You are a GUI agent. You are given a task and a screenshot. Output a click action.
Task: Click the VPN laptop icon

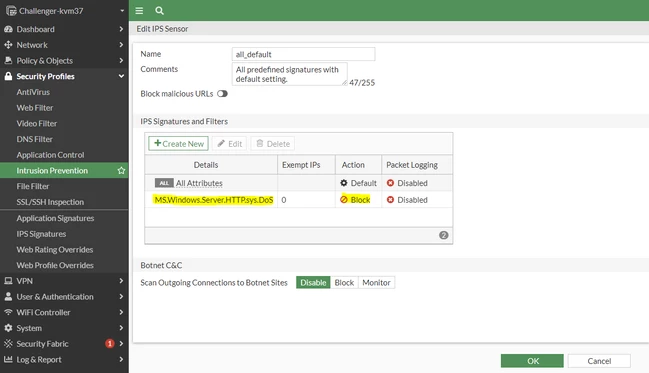(8, 281)
